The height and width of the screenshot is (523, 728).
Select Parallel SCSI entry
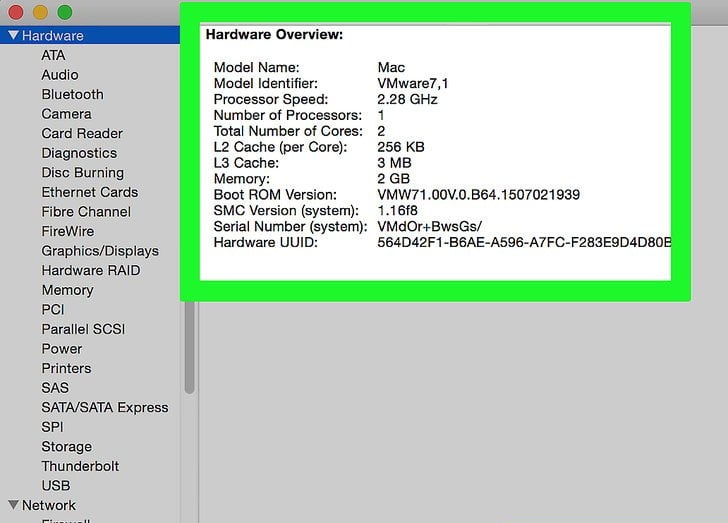[83, 329]
